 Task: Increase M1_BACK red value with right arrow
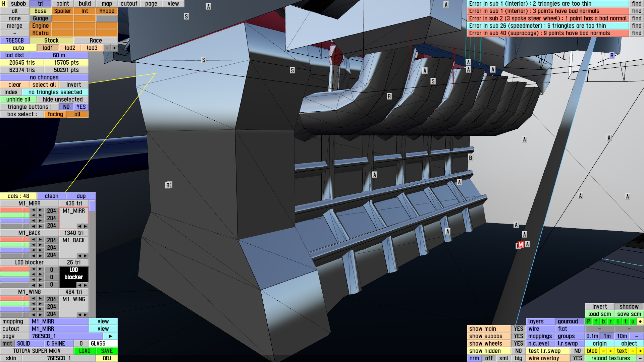(40, 240)
